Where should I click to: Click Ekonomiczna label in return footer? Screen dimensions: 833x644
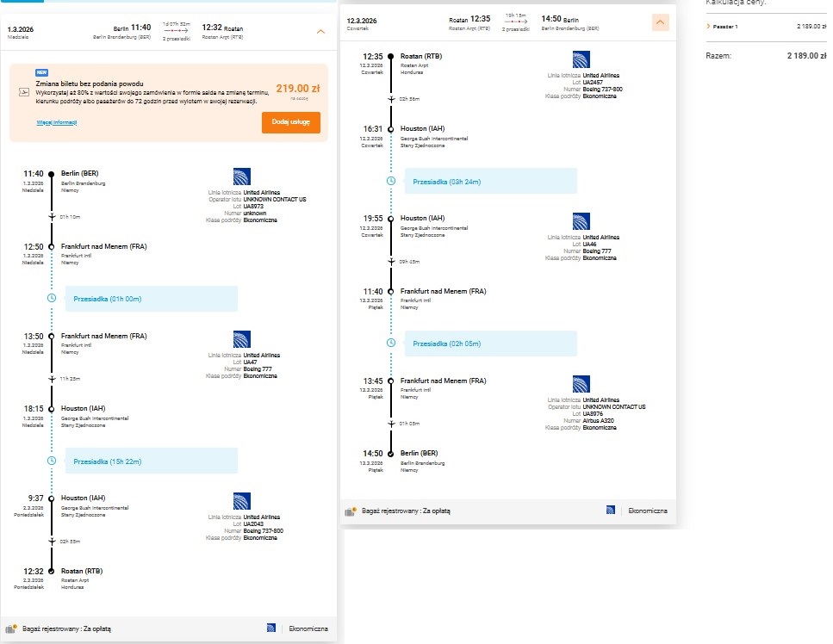pos(648,511)
